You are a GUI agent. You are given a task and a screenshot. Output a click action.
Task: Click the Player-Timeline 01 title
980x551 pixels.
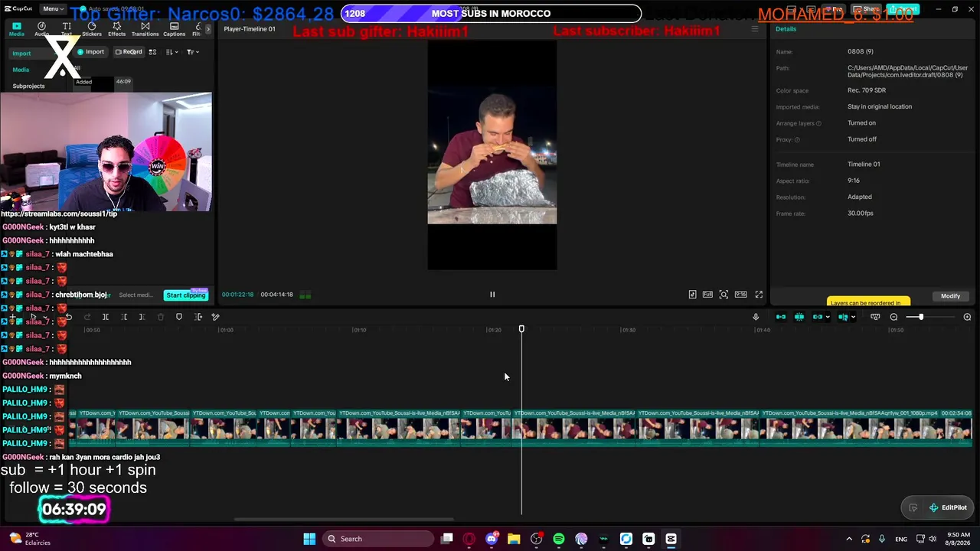250,29
